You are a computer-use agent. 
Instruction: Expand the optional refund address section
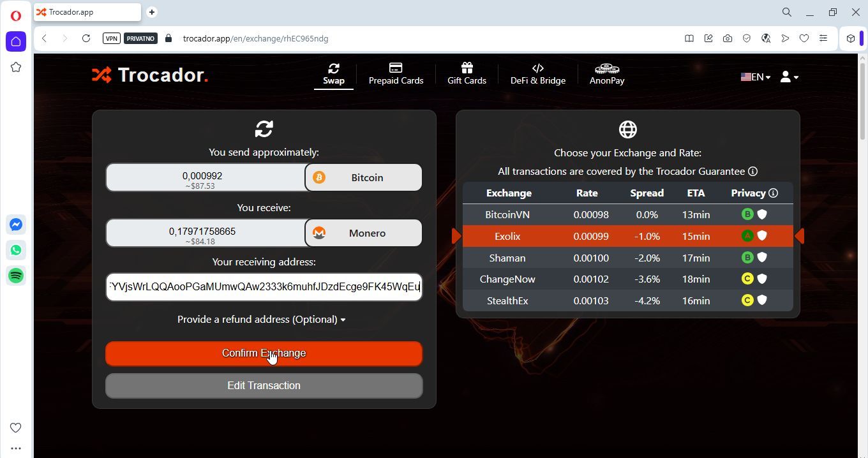click(x=261, y=320)
